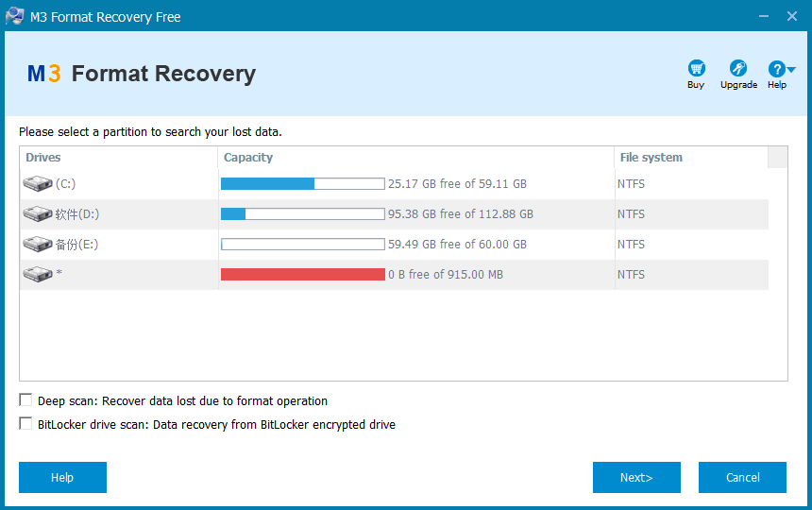812x510 pixels.
Task: Click the blue Help button
Action: click(62, 477)
